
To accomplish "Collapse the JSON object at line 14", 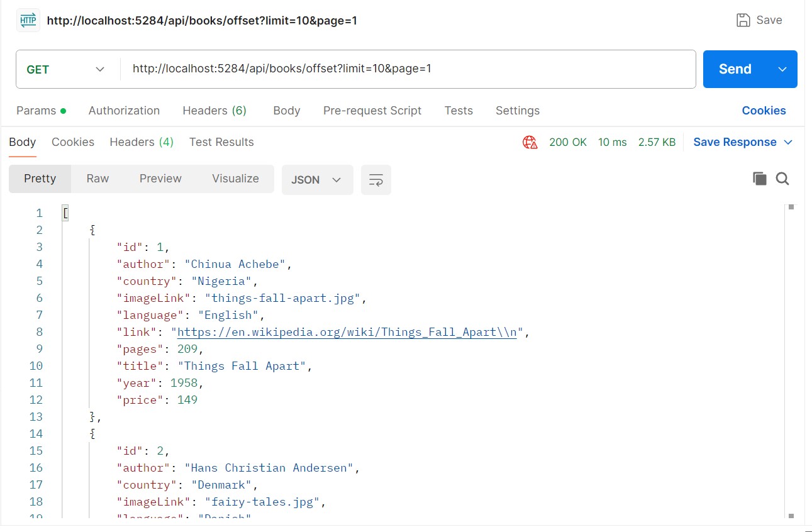I will pos(92,434).
